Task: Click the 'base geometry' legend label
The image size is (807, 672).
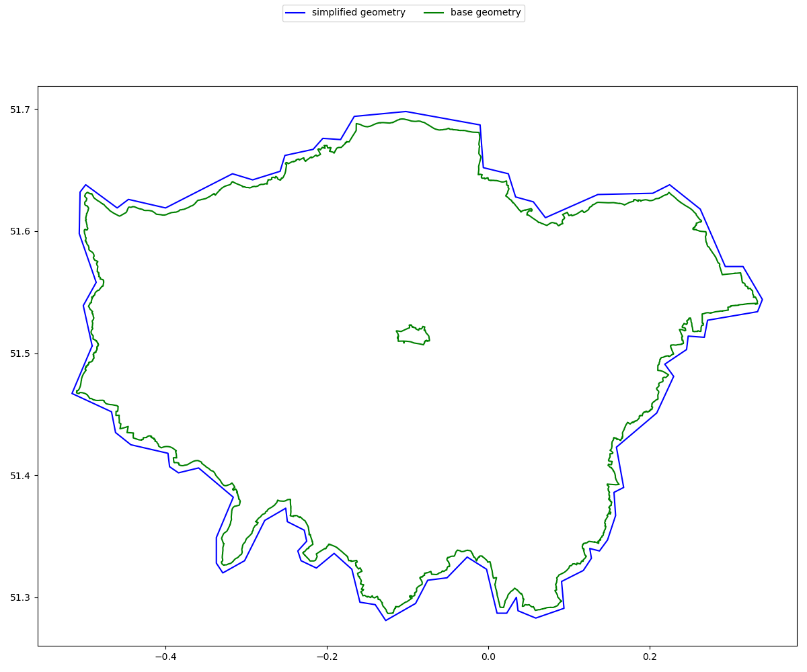Action: [x=486, y=13]
